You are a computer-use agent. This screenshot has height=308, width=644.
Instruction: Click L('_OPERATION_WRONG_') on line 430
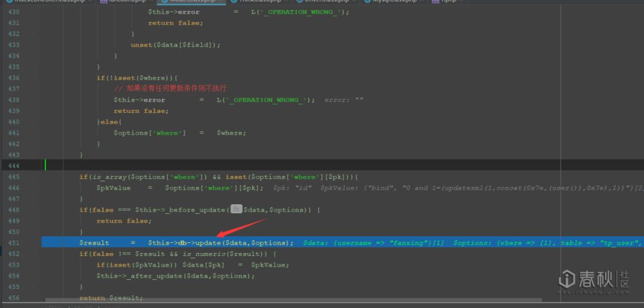coord(300,12)
